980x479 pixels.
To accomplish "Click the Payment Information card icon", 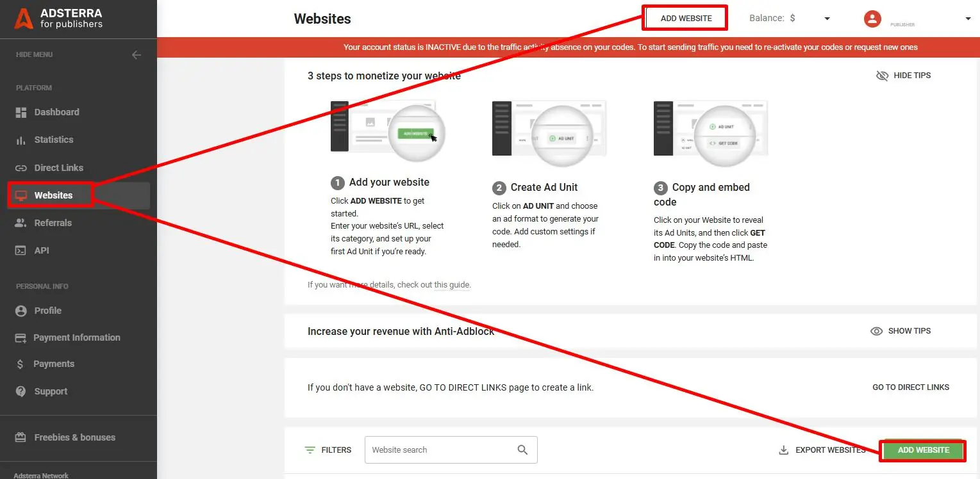I will 21,337.
